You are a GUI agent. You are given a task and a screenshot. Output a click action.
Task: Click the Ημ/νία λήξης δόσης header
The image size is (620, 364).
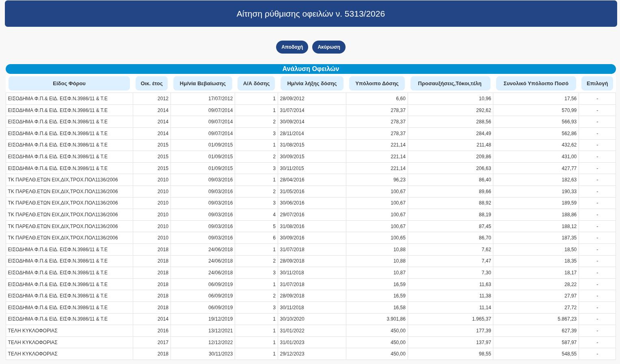(312, 83)
